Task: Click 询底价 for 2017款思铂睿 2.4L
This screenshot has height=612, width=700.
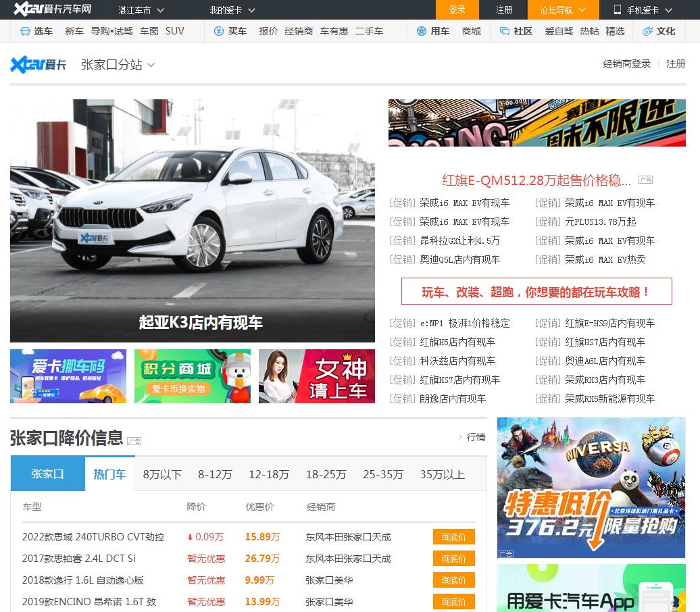Action: [453, 559]
